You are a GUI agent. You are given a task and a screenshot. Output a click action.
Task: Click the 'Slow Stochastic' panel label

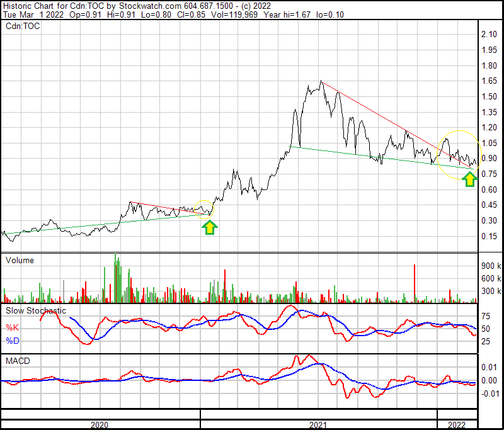[x=36, y=311]
